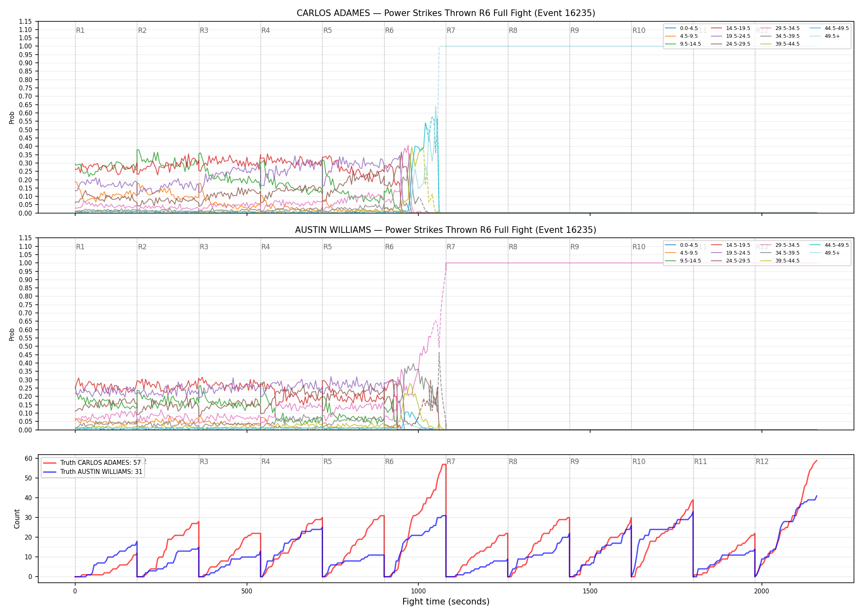
Task: Click the R7 round marker in top chart
Action: (451, 30)
